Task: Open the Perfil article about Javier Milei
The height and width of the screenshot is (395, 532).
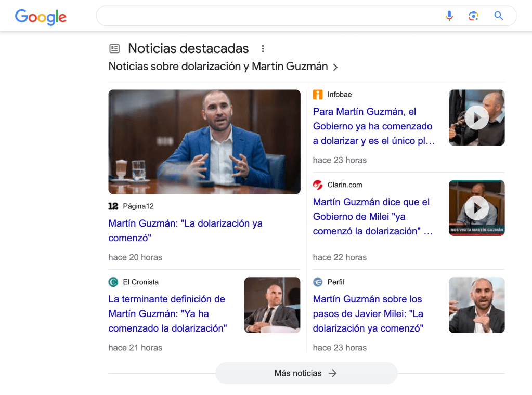Action: [368, 313]
